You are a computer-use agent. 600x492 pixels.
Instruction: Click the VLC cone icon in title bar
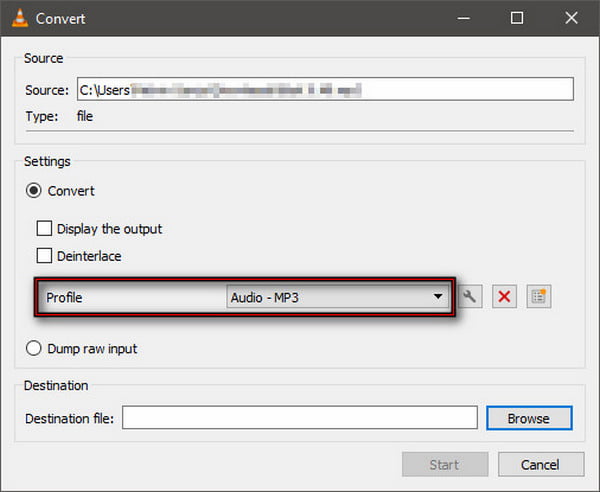[20, 18]
